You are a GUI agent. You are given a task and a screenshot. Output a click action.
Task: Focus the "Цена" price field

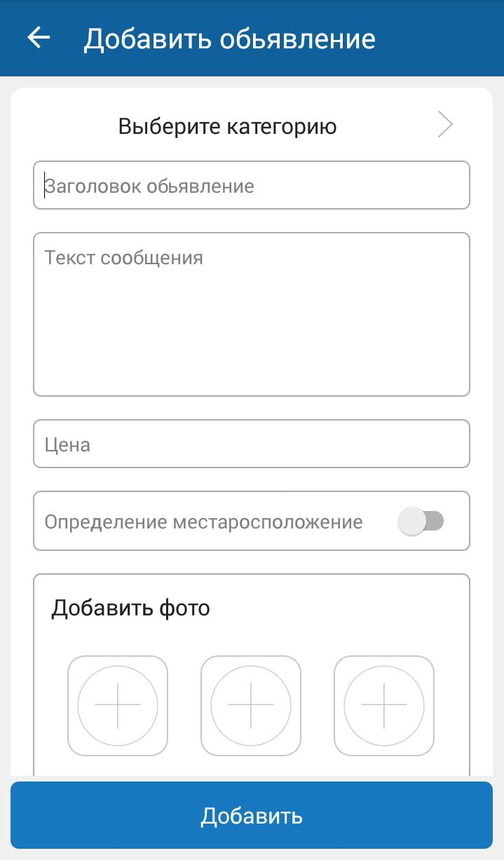(251, 444)
